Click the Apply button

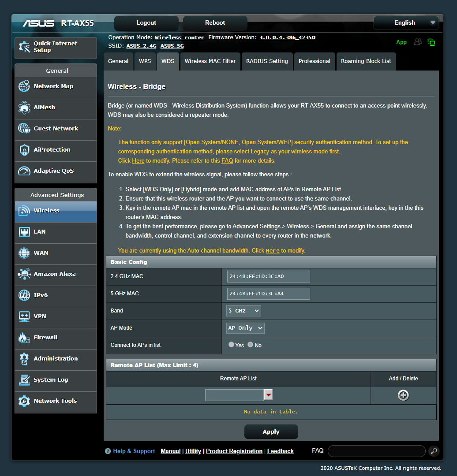271,431
